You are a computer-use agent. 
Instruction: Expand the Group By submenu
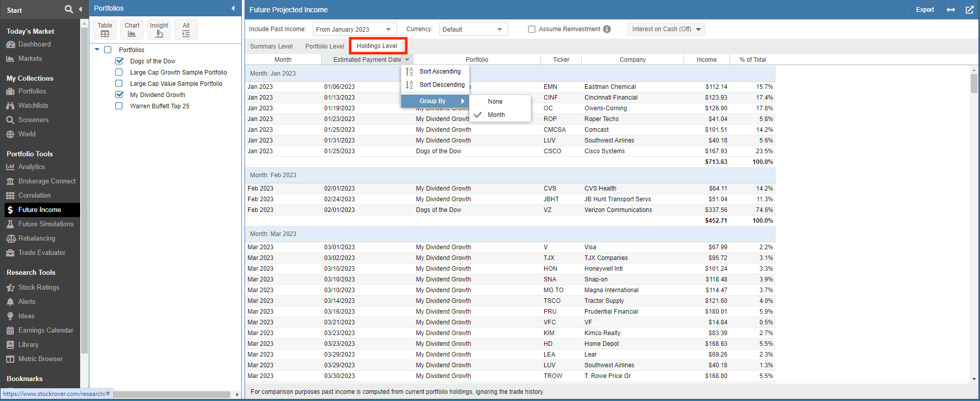point(435,101)
